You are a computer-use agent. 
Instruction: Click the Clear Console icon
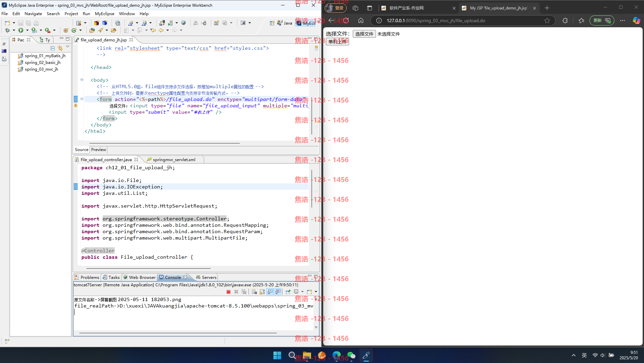tap(254, 292)
